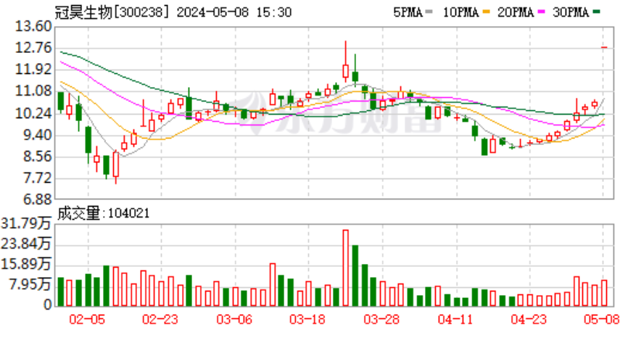Click the 11.08 price axis label
620x364 pixels.
tap(33, 91)
